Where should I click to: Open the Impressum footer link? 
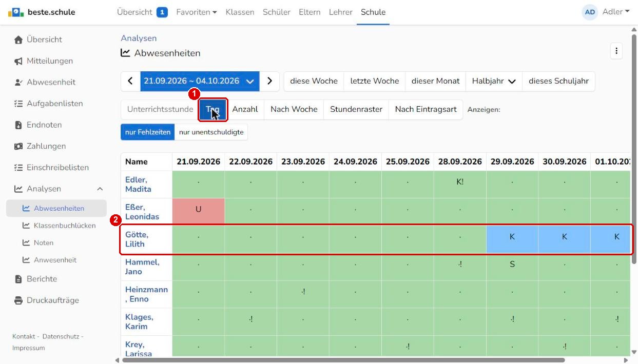pos(29,348)
